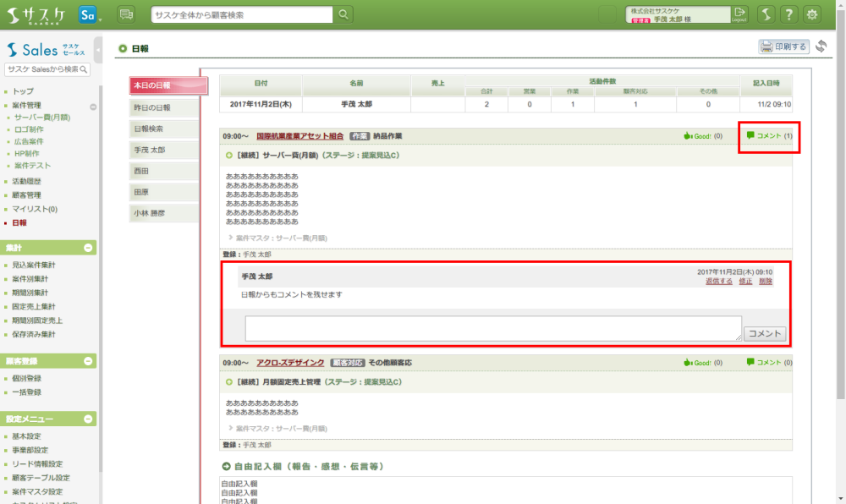Collapse the 集計 sidebar section
846x504 pixels.
tap(88, 248)
